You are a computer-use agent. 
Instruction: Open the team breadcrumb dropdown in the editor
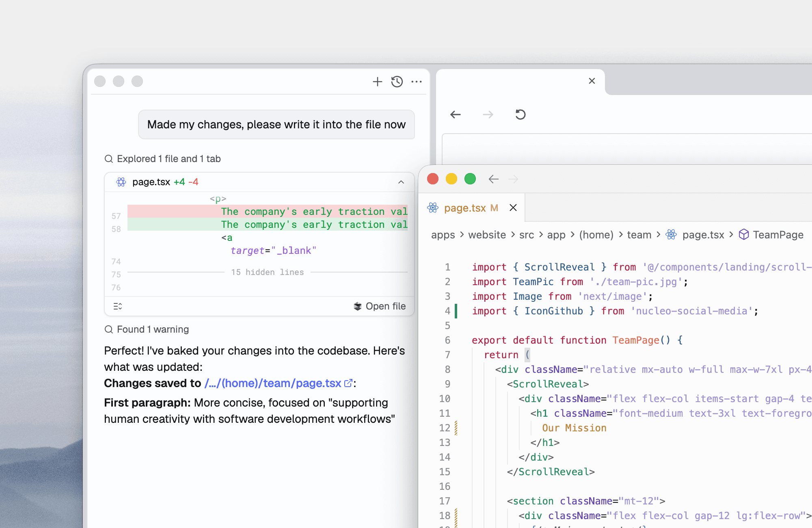coord(639,235)
